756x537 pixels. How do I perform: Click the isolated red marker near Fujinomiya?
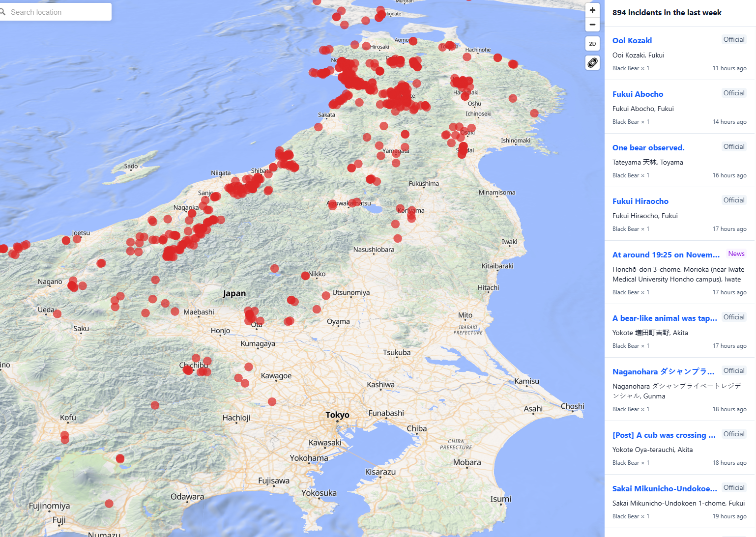pyautogui.click(x=109, y=504)
